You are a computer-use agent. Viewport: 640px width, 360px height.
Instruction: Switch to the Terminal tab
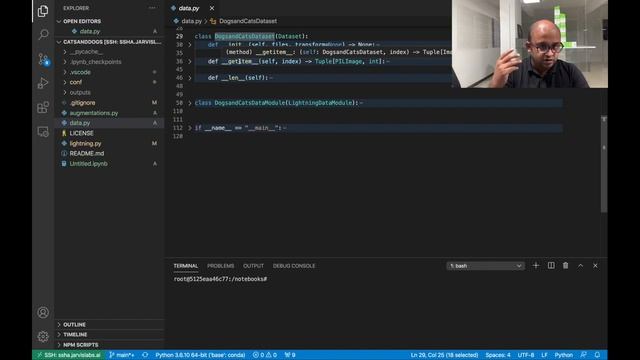coord(185,266)
